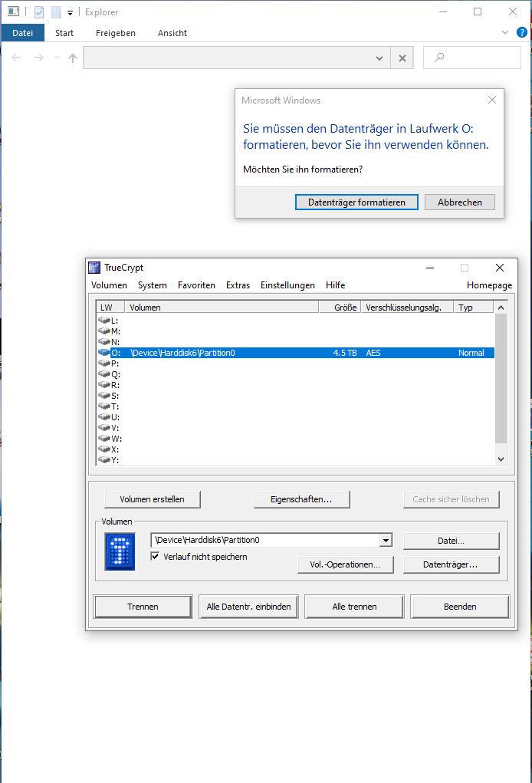
Task: Select drive letter W: slot
Action: click(x=295, y=439)
